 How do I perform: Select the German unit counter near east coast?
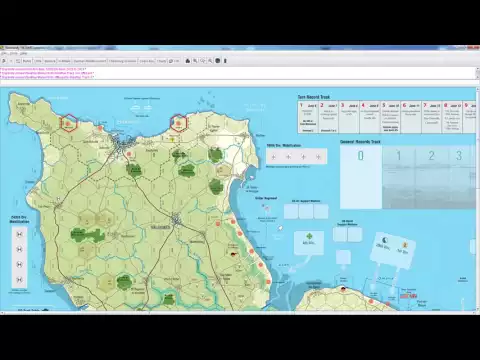(x=233, y=253)
